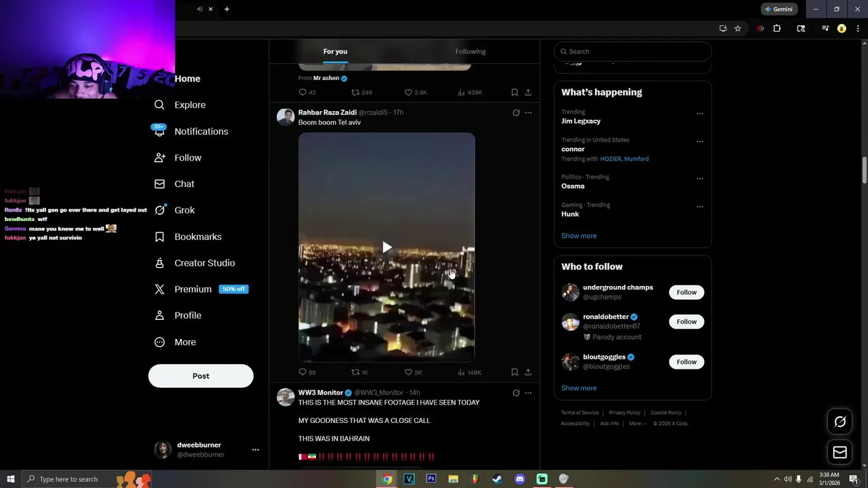Expand the footer More menu
This screenshot has height=488, width=868.
pyautogui.click(x=637, y=424)
